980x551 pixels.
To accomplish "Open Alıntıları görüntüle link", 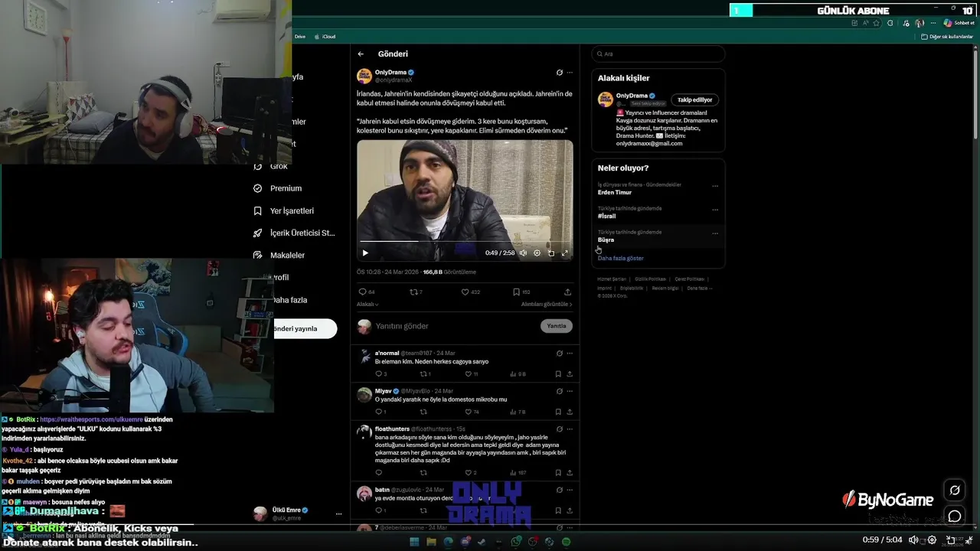I will click(547, 304).
